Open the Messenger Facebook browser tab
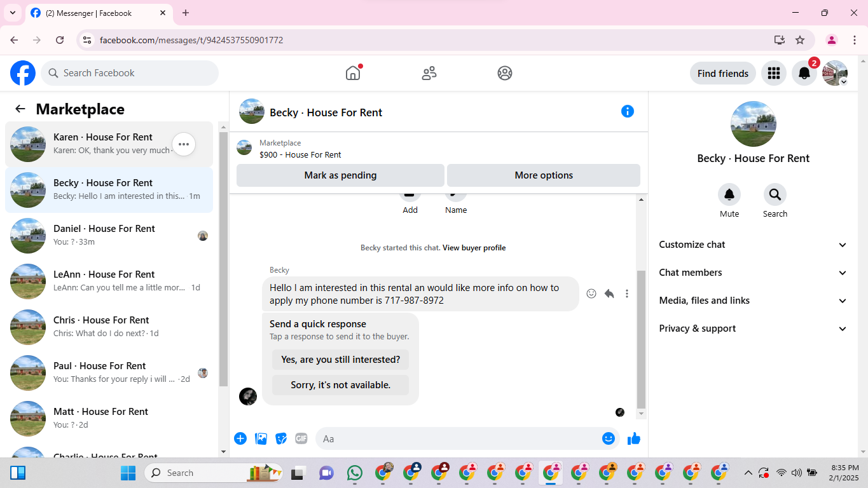The width and height of the screenshot is (868, 488). tap(99, 13)
